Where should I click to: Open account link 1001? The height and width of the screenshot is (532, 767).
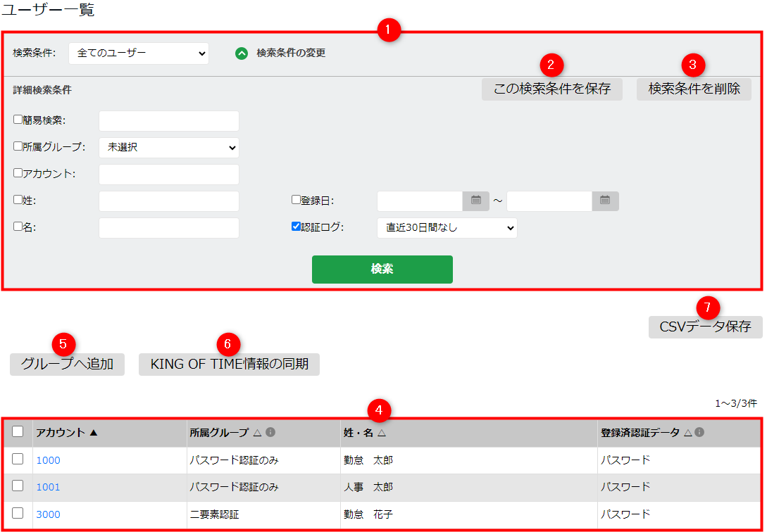click(x=49, y=487)
